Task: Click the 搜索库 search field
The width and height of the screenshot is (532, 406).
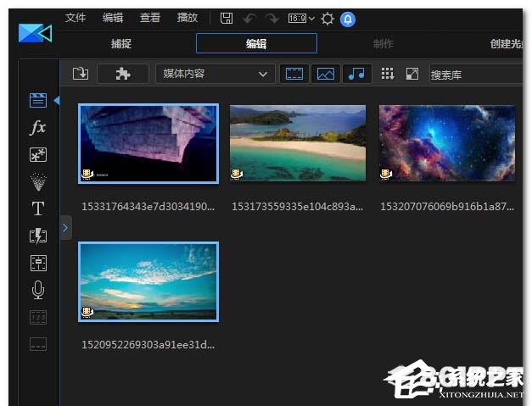Action: 476,75
